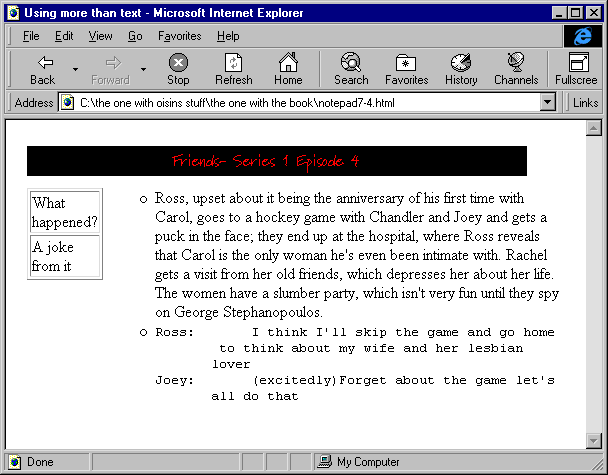
Task: Stop loading the page with the Stop icon
Action: (x=178, y=62)
